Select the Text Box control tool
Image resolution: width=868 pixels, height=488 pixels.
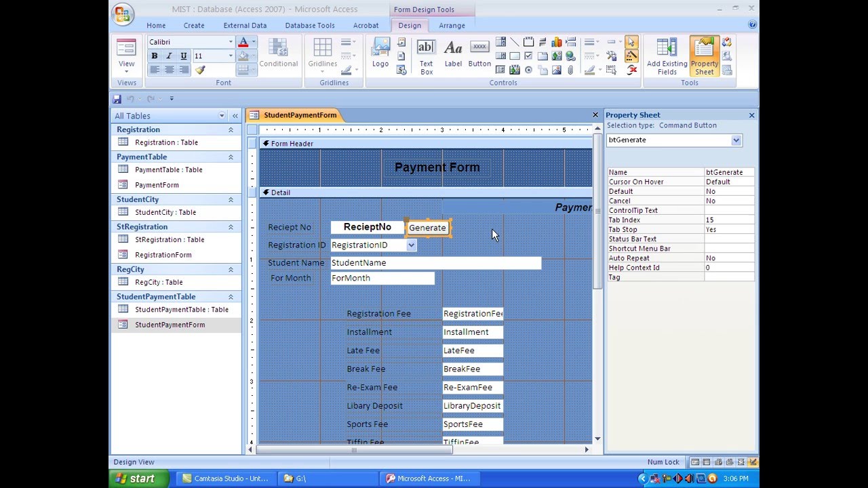click(x=426, y=56)
